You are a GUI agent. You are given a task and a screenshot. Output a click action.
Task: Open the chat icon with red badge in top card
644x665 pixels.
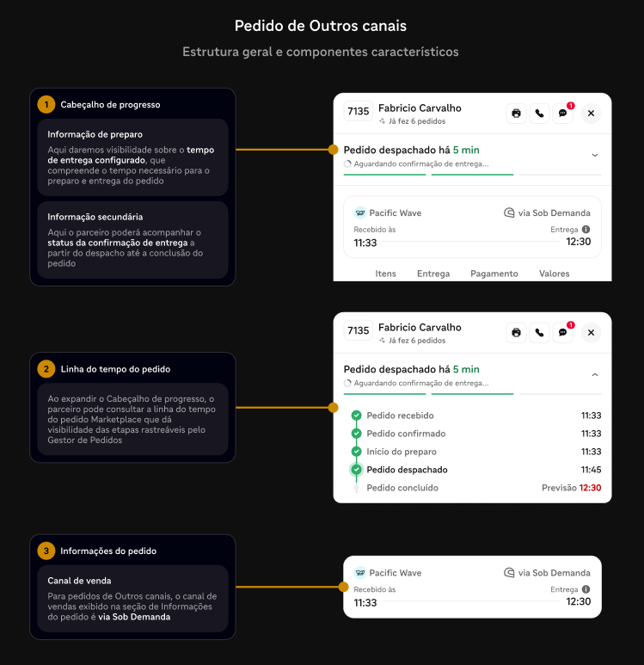[x=562, y=114]
